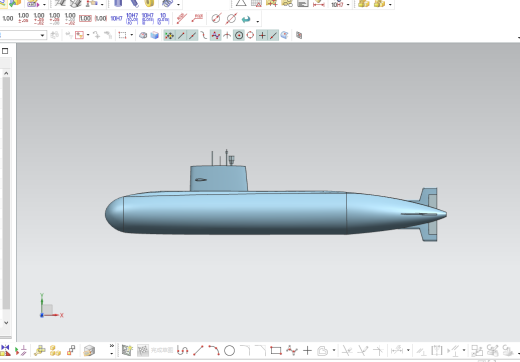Image resolution: width=520 pixels, height=362 pixels.
Task: Click the submarine sail tower in viewport
Action: tap(218, 178)
